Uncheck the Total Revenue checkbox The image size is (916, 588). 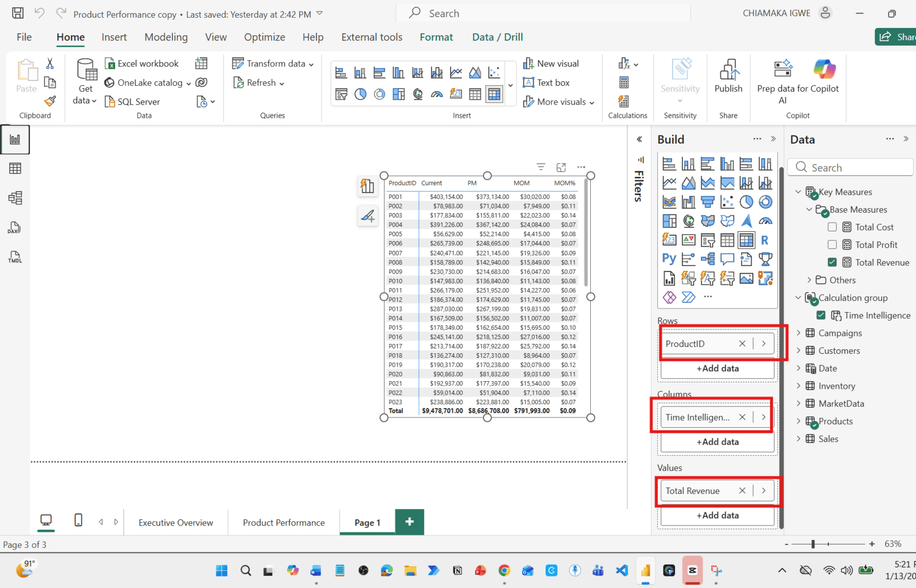832,263
